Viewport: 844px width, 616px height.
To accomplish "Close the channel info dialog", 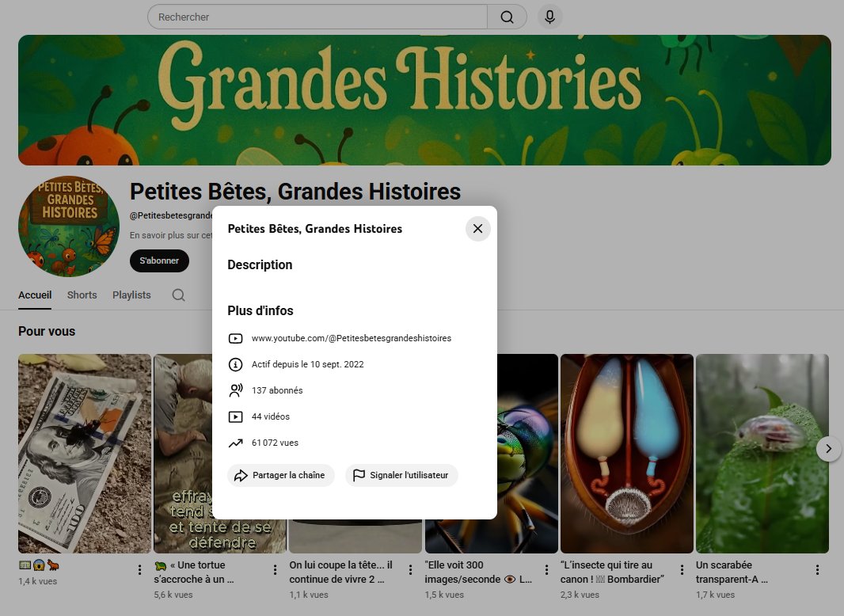I will click(x=477, y=229).
